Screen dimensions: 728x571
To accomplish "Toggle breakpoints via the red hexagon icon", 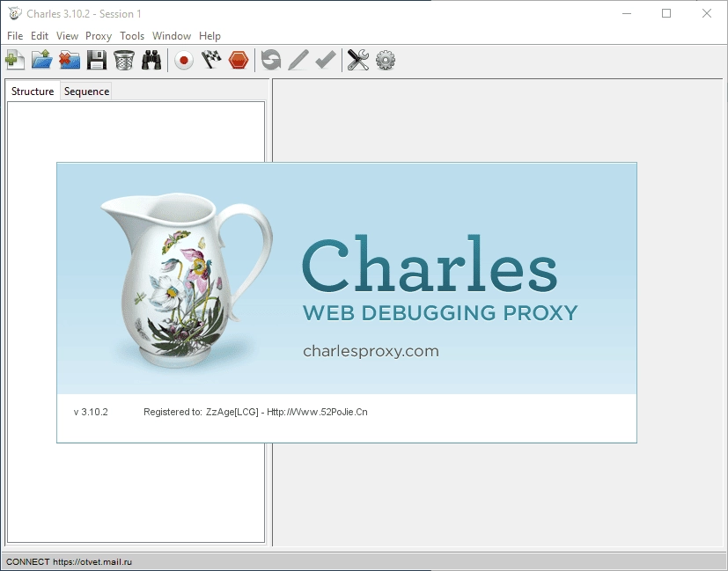I will (x=239, y=60).
